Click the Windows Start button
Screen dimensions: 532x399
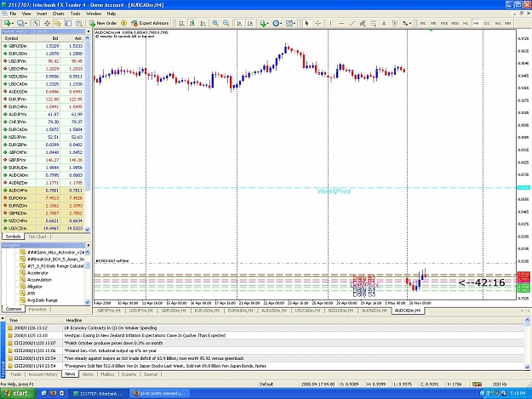18,393
